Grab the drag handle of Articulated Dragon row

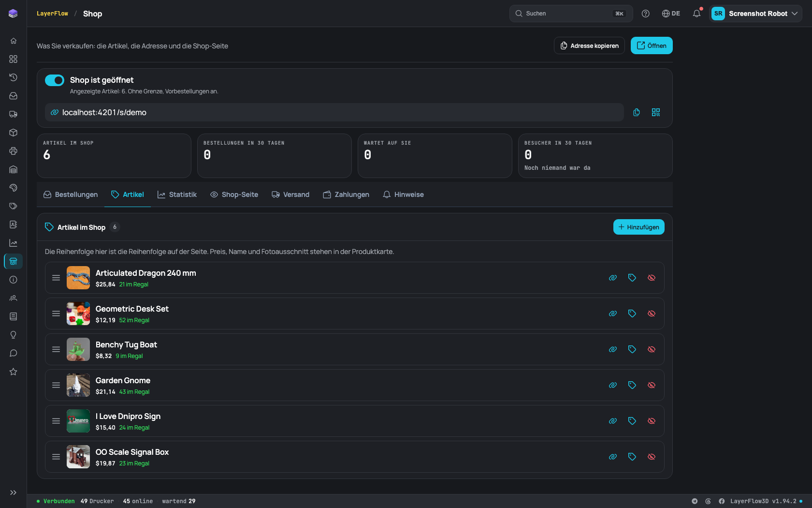click(x=56, y=278)
